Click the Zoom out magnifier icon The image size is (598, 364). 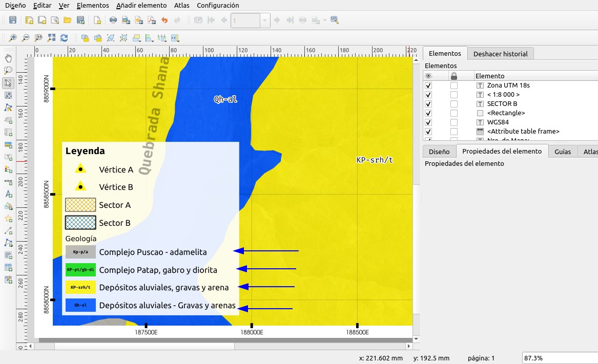pyautogui.click(x=26, y=38)
